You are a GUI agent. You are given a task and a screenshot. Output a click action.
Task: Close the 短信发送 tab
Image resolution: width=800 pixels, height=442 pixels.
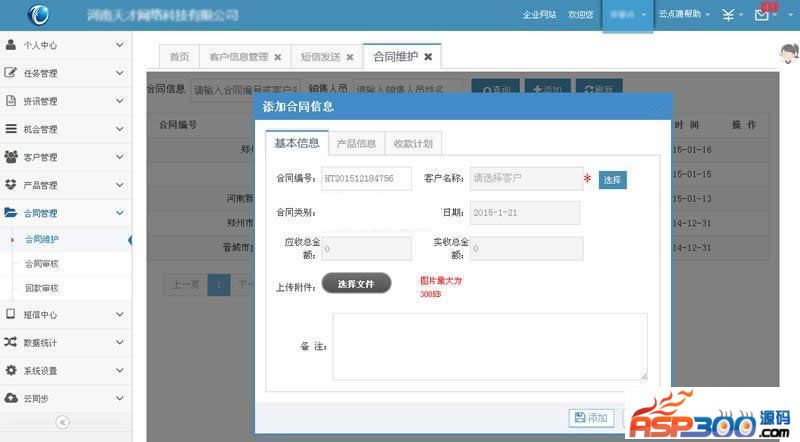(349, 57)
